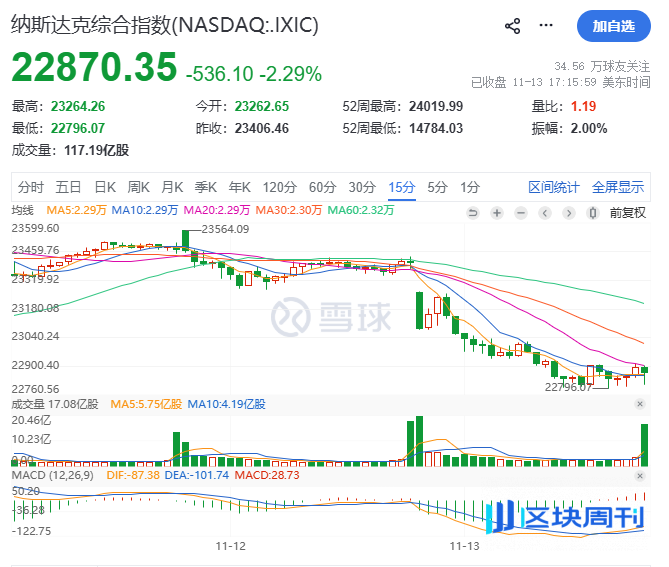The width and height of the screenshot is (669, 567).
Task: Click the 最高 value 23264.26
Action: pos(78,106)
